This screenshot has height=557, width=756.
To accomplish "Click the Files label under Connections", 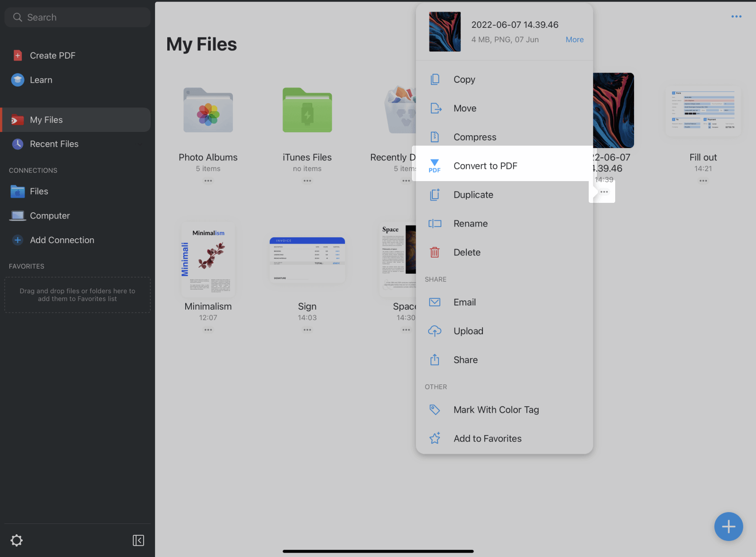I will point(39,191).
